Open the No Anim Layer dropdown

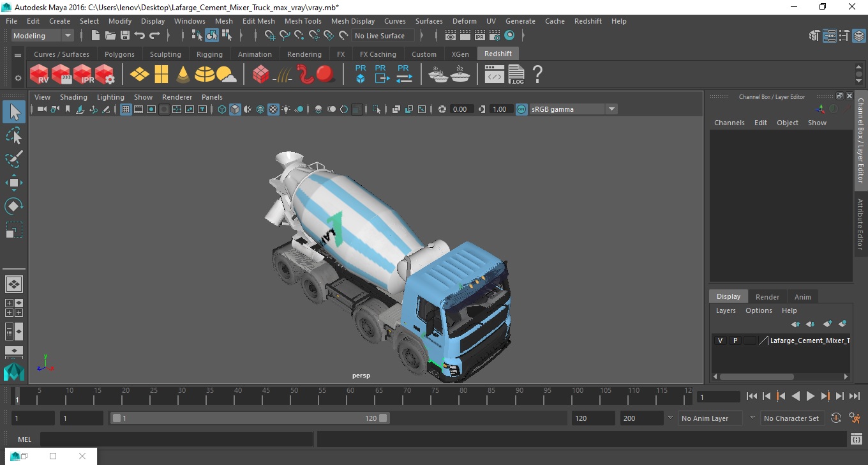[710, 418]
